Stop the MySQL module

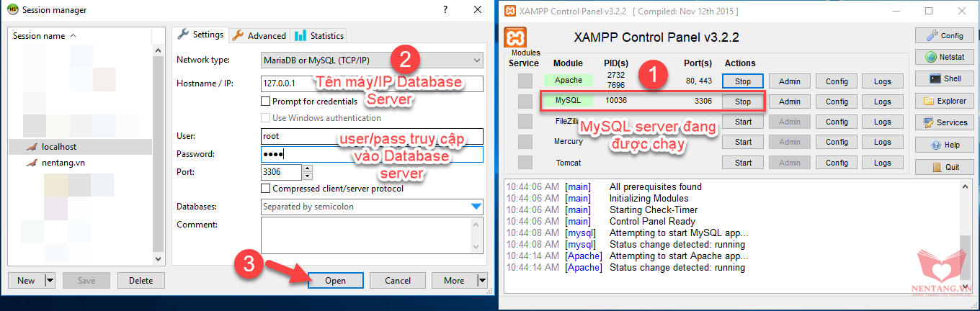[742, 102]
